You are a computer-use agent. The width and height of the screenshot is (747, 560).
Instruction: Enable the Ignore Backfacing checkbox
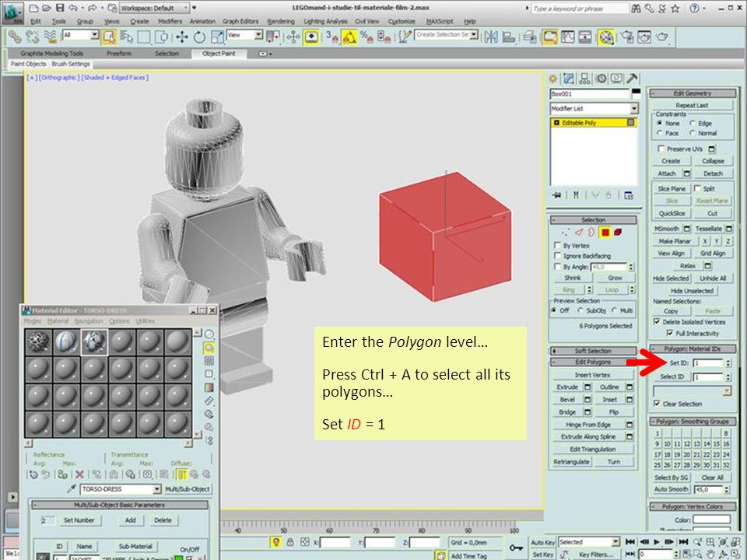pyautogui.click(x=557, y=256)
